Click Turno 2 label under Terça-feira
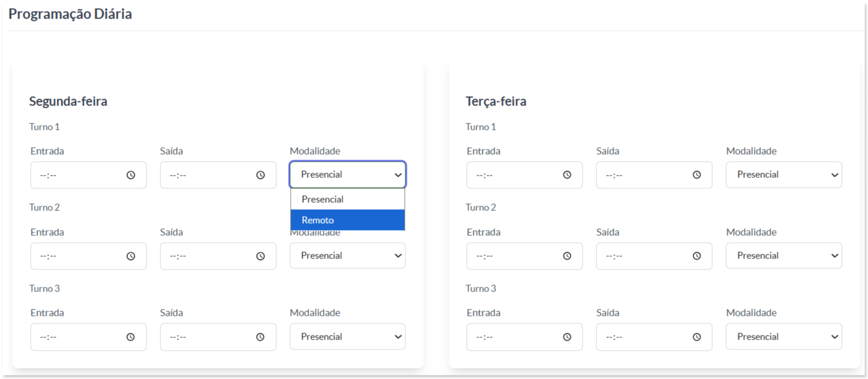 [x=481, y=207]
